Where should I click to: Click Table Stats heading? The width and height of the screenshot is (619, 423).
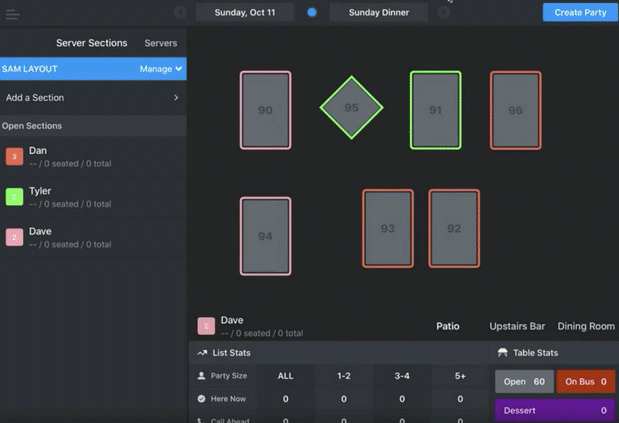pos(535,353)
